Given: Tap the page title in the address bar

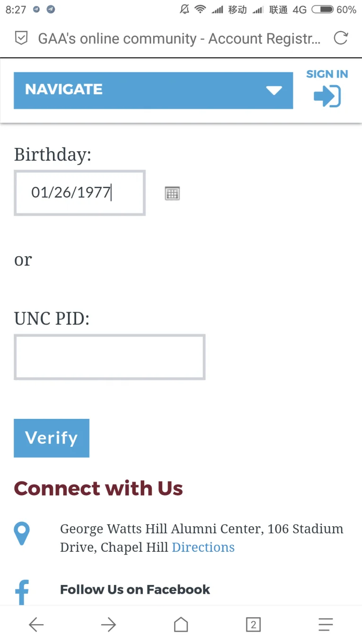Looking at the screenshot, I should [x=179, y=38].
